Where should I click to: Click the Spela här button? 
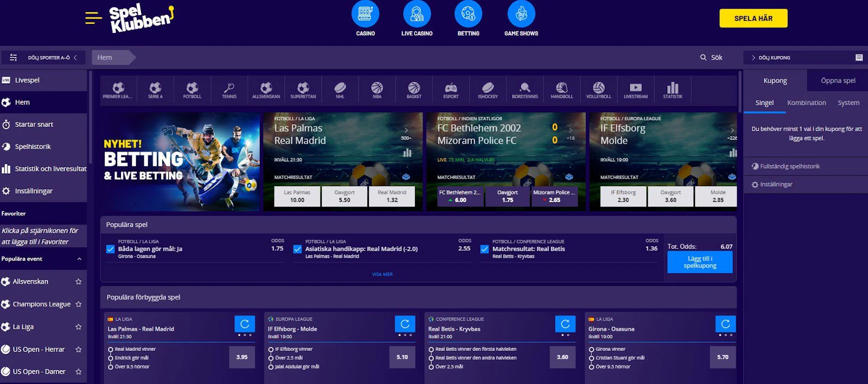tap(753, 18)
